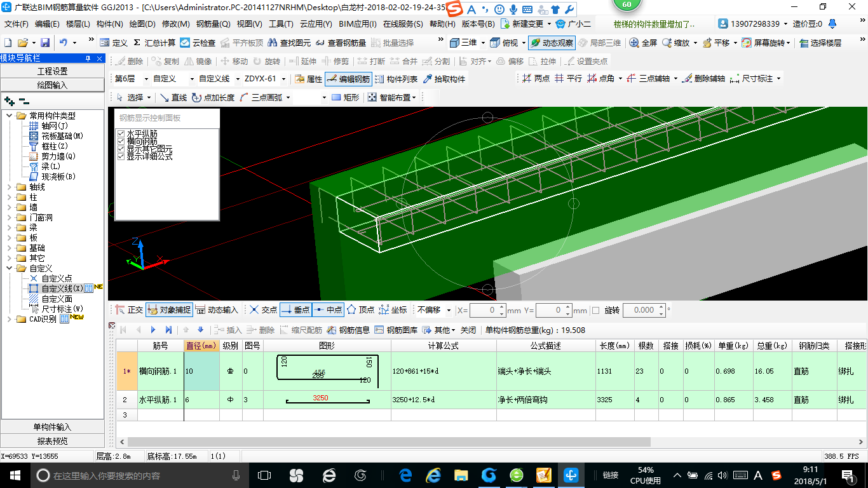868x488 pixels.
Task: Open the 工具(T) menu
Action: tap(281, 24)
